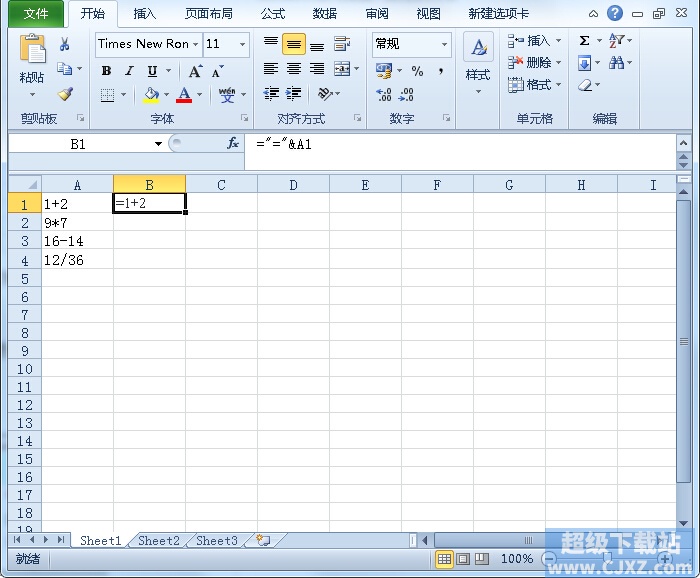Open the font size 11 dropdown

(242, 44)
